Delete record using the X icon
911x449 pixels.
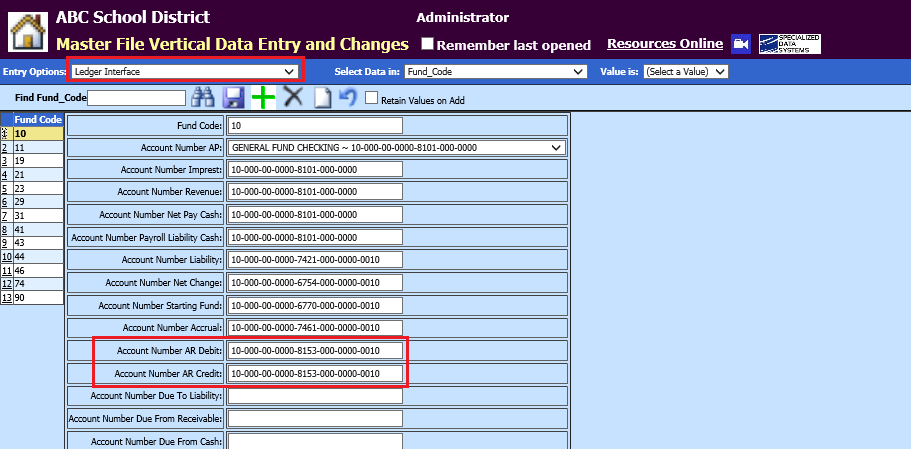[x=293, y=97]
